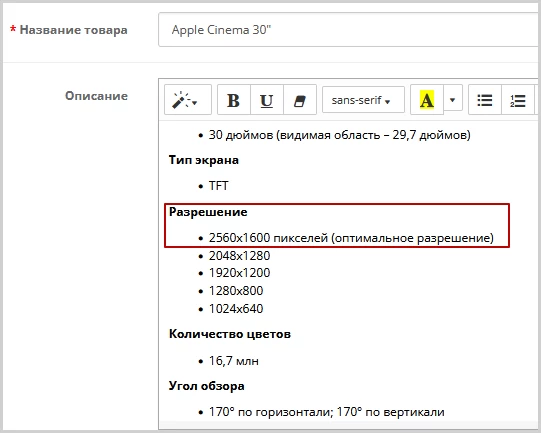This screenshot has height=433, width=541.
Task: Apply yellow highlight color A button
Action: pos(427,100)
